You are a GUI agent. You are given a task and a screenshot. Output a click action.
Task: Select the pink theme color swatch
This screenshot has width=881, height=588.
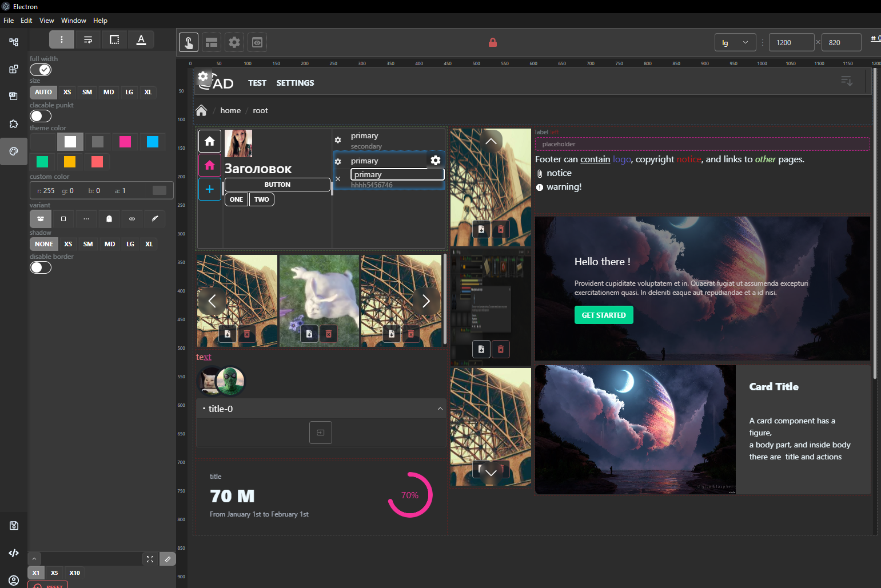click(x=125, y=141)
